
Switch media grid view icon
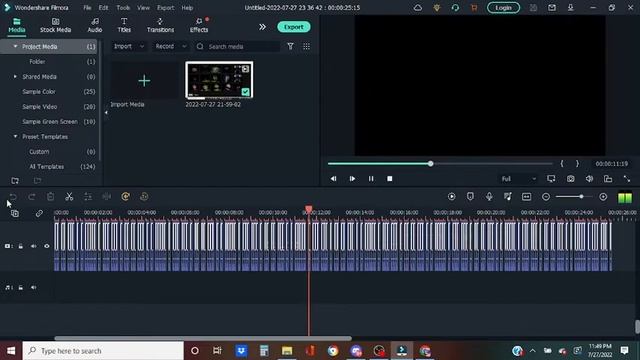point(306,47)
